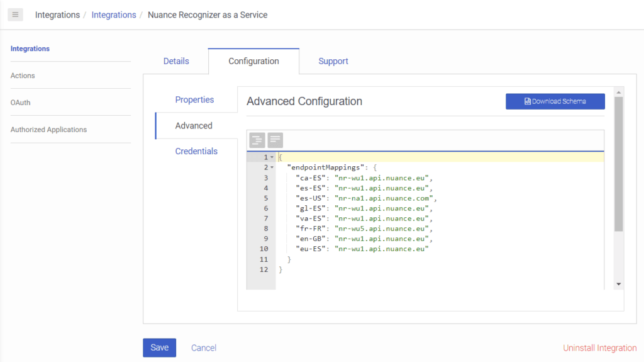Viewport: 644px width, 362px height.
Task: Click the Advanced Configuration heading
Action: (304, 101)
